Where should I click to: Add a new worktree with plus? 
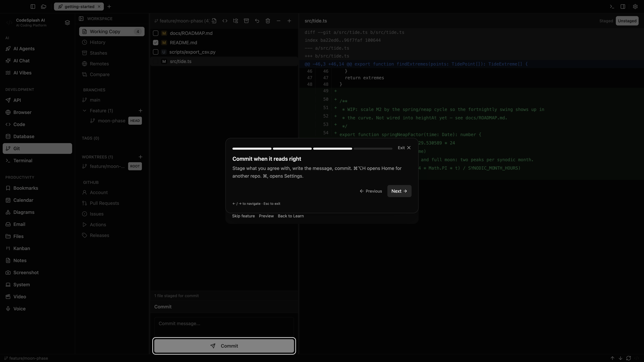click(141, 157)
